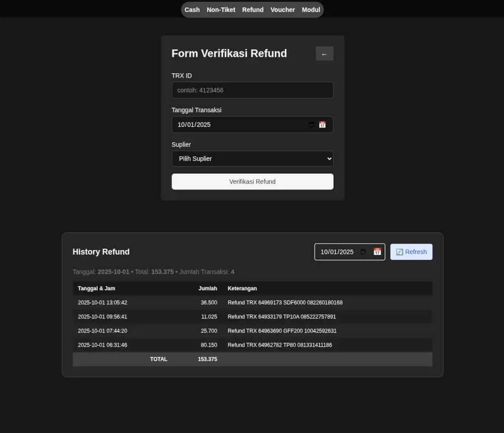Click the Refresh button

pyautogui.click(x=411, y=252)
